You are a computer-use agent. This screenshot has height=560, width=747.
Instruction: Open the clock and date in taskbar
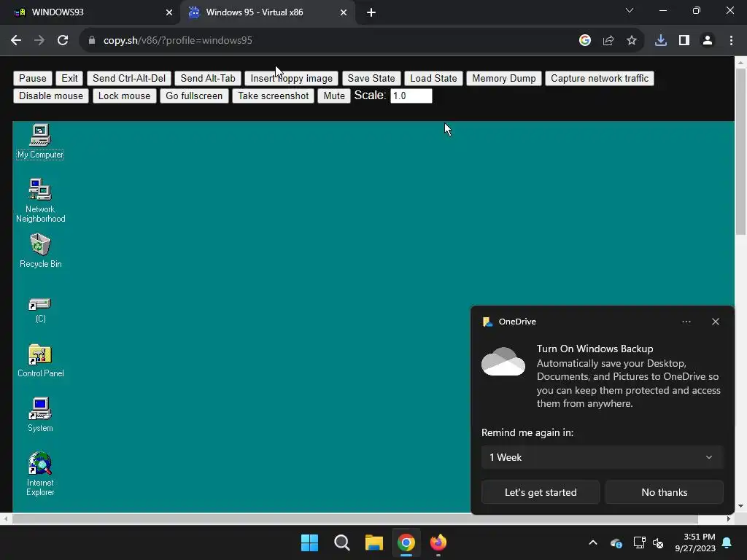(x=694, y=542)
